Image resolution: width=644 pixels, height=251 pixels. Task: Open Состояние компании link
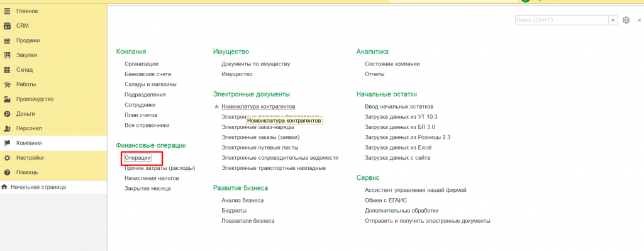point(392,64)
